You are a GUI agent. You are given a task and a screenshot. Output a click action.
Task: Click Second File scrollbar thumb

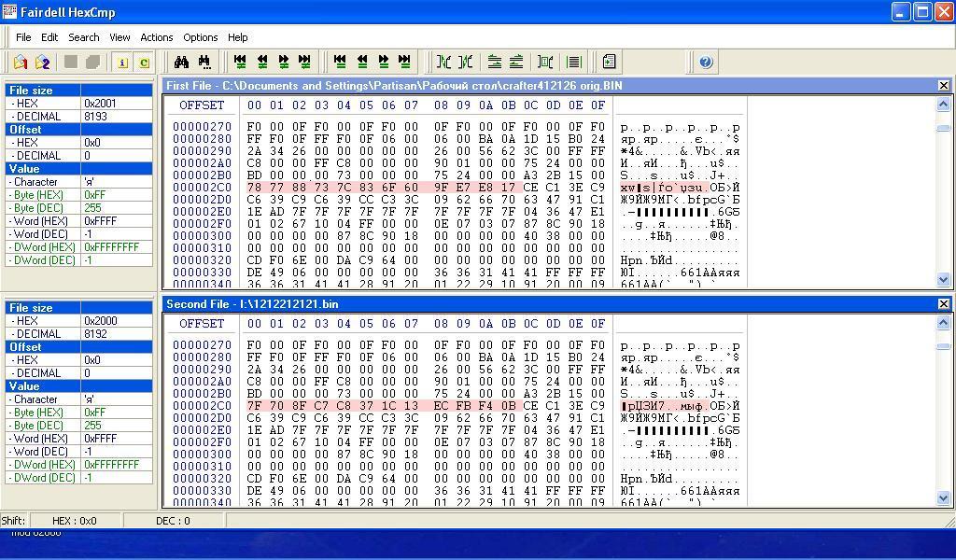(x=943, y=346)
